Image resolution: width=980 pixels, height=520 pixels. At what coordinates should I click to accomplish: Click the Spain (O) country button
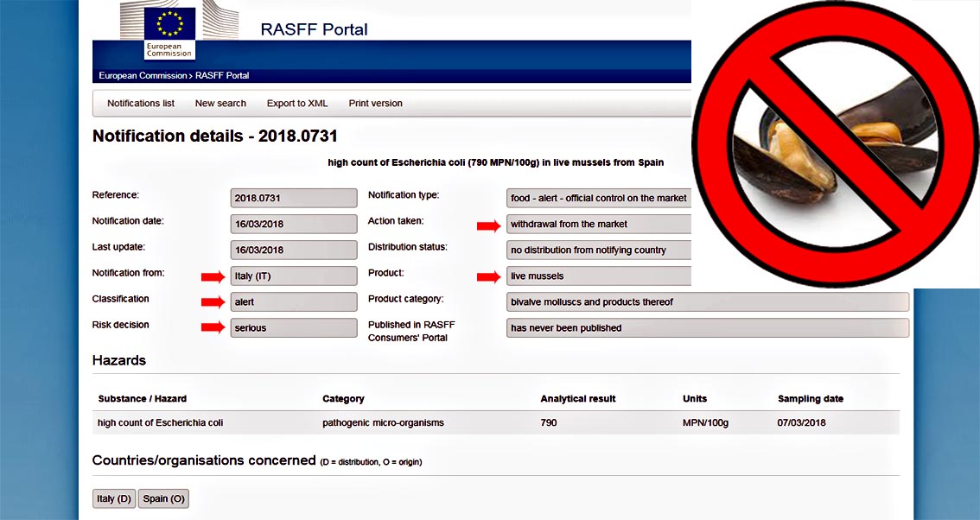click(163, 498)
